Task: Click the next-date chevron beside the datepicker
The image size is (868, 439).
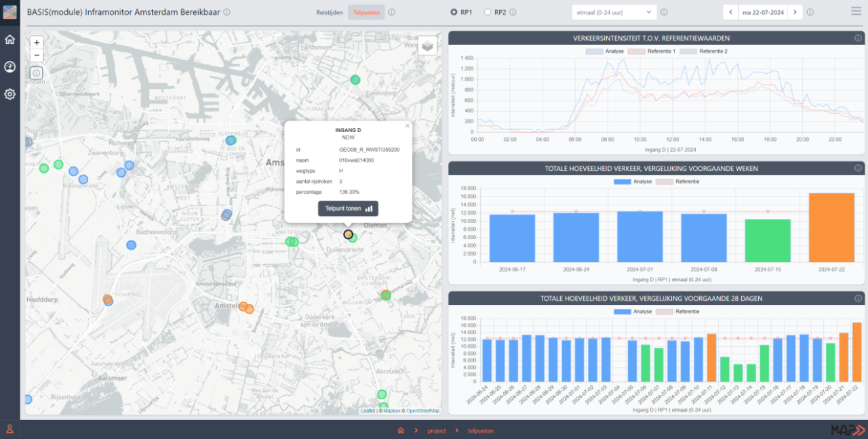Action: 795,12
